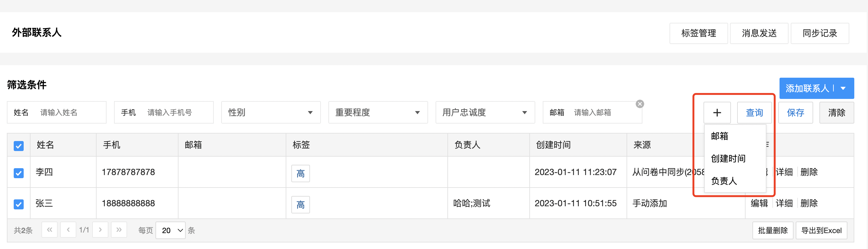Screen dimensions: 868x249
Task: Remove the 邮箱 filter with the x icon
Action: click(x=640, y=104)
